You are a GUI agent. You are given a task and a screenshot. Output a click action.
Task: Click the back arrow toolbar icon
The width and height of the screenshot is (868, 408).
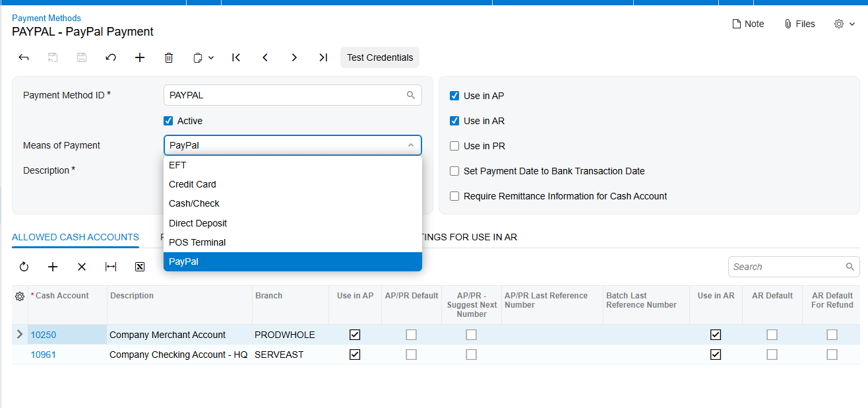(24, 57)
